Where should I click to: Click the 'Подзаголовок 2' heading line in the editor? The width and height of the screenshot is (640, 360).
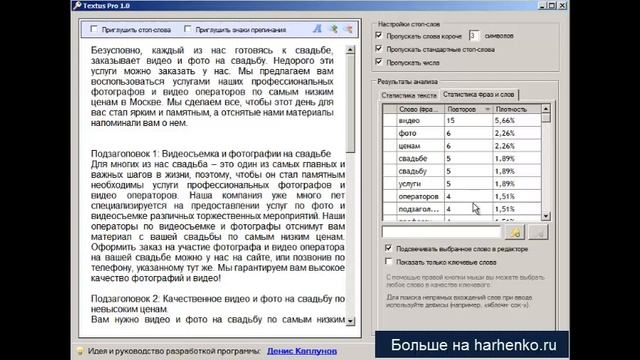pyautogui.click(x=218, y=304)
